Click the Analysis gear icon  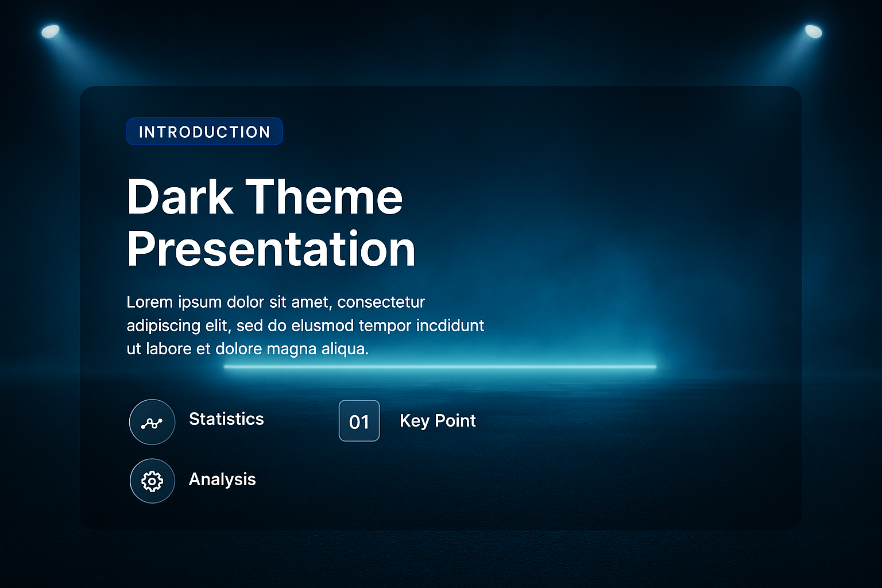coord(152,481)
